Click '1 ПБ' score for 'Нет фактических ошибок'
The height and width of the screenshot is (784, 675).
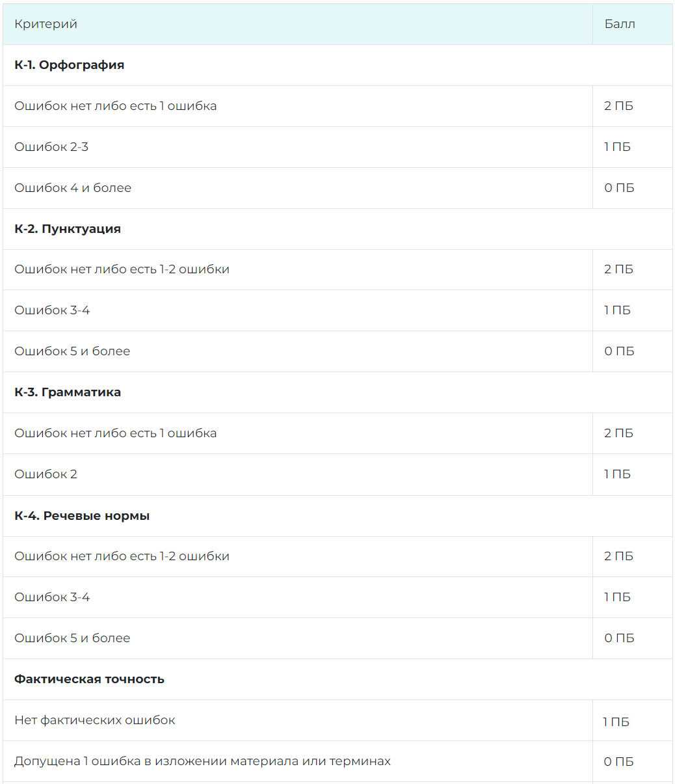(x=615, y=722)
